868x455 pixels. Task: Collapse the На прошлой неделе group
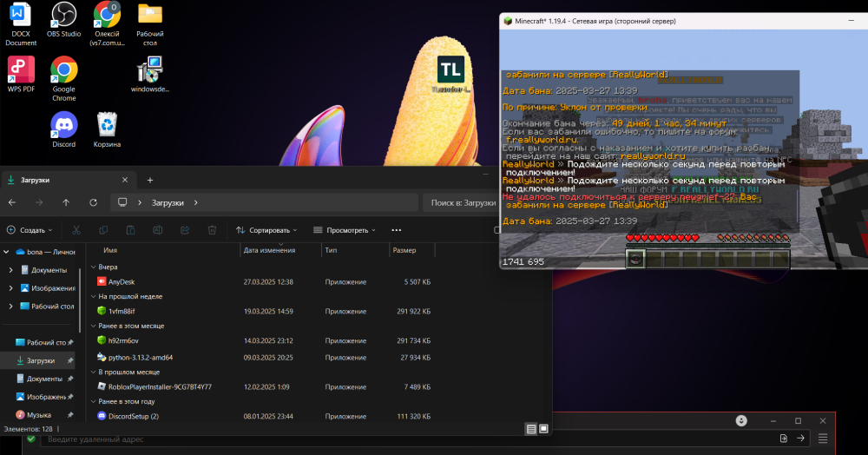(x=93, y=296)
